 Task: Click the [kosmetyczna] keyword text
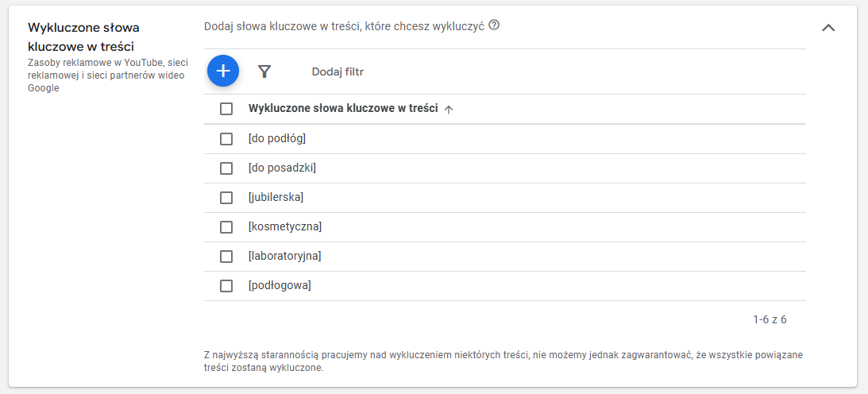(x=284, y=227)
